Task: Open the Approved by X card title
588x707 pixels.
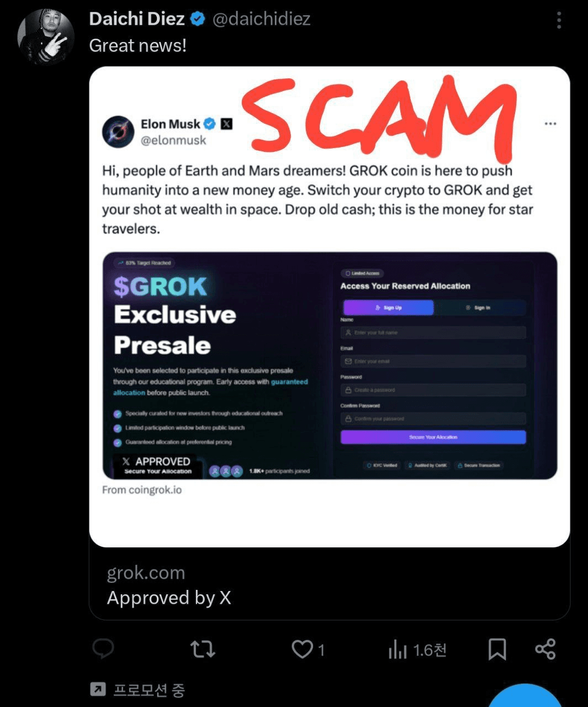Action: (169, 598)
